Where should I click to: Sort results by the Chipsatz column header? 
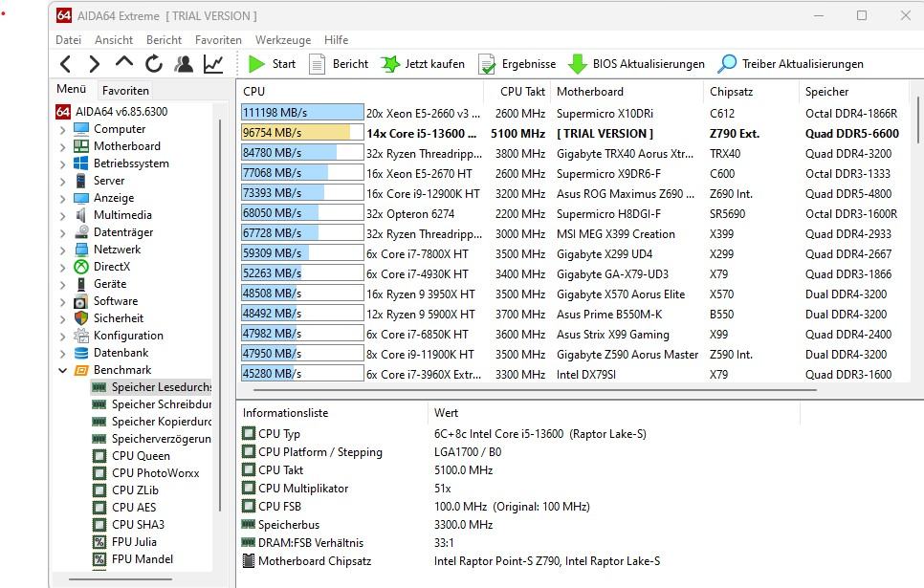click(751, 92)
